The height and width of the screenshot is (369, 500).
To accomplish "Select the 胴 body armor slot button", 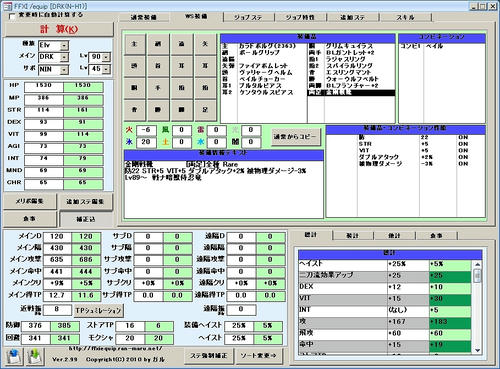I will click(x=135, y=88).
